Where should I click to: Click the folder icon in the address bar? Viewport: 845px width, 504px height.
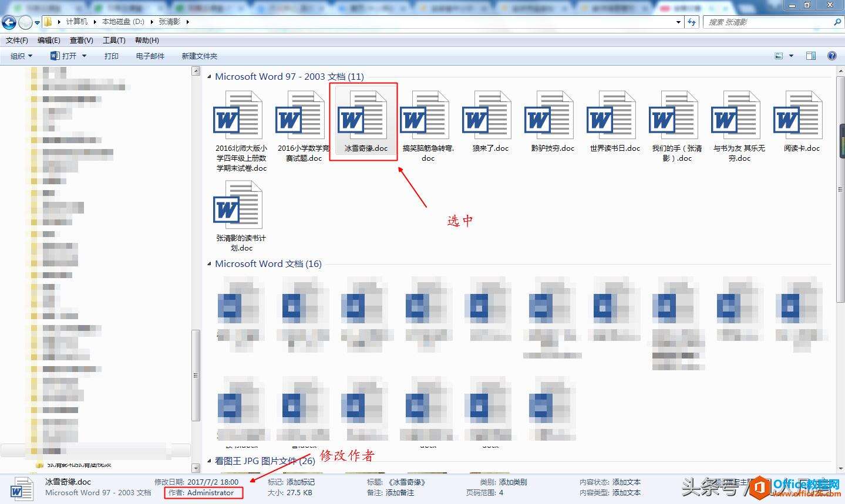[48, 22]
